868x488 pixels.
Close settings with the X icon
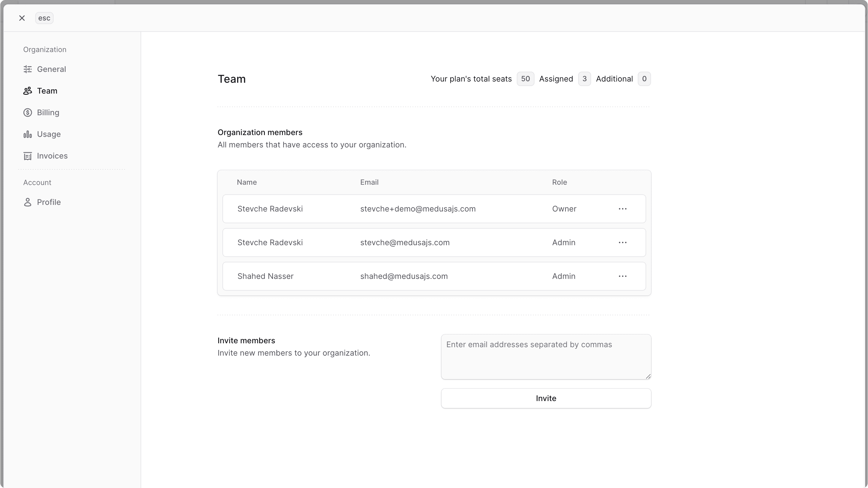22,18
